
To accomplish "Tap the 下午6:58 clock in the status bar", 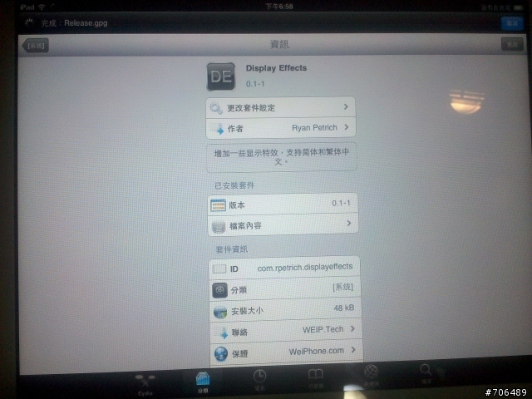I will coord(279,7).
